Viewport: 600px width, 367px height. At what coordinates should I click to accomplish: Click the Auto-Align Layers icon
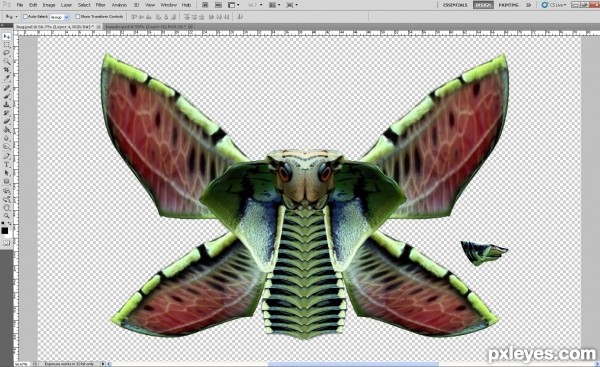pyautogui.click(x=240, y=17)
